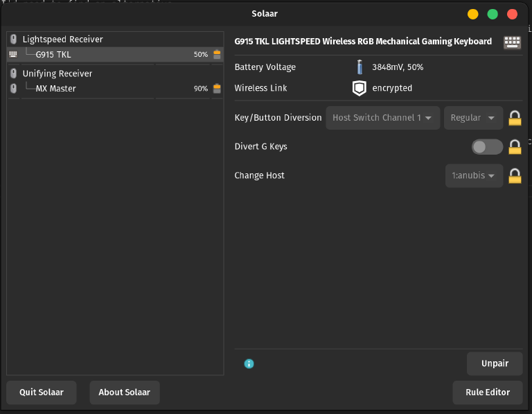The image size is (532, 414).
Task: Click the lock icon beside Divert G Keys
Action: point(515,147)
